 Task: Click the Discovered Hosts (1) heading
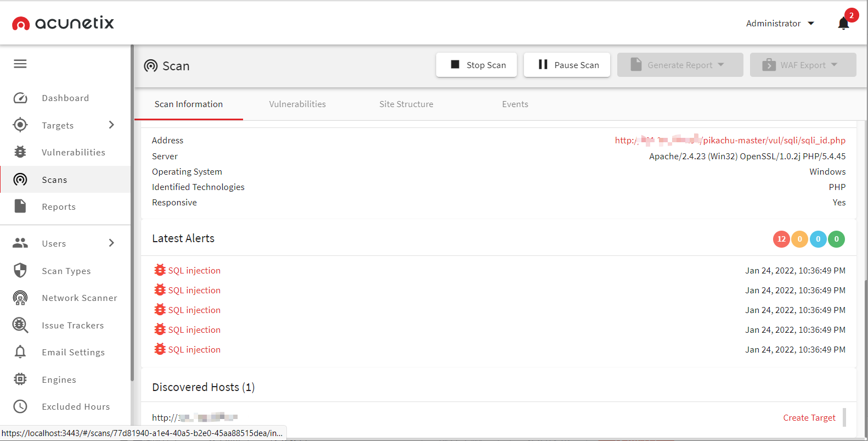(203, 387)
